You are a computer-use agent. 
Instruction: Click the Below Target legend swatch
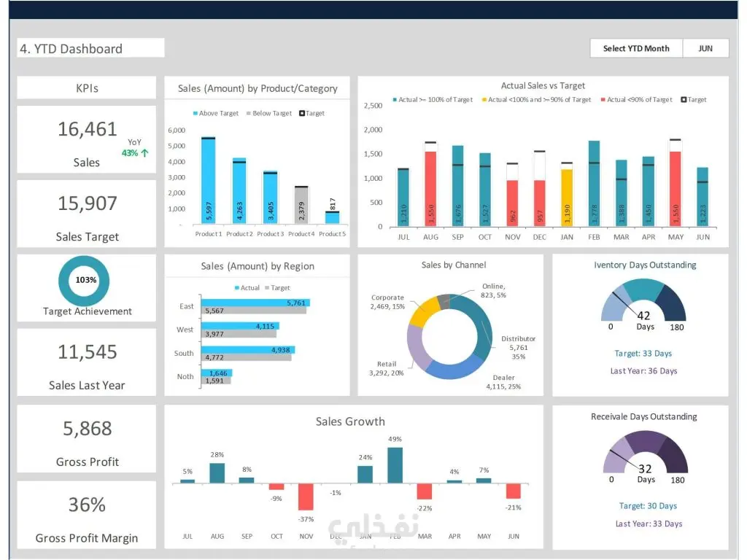249,113
